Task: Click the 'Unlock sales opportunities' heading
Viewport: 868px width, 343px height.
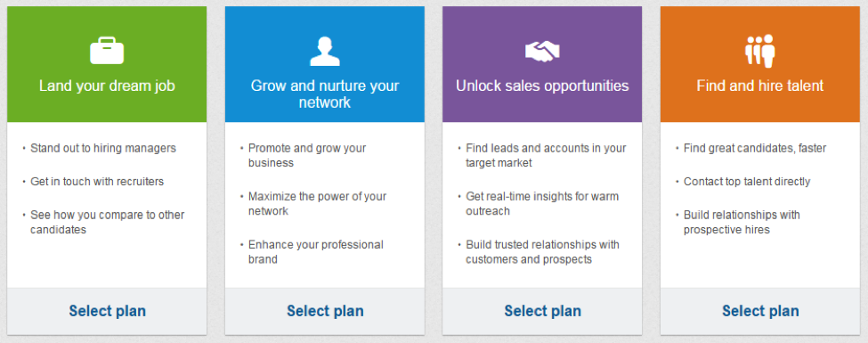Action: tap(542, 86)
